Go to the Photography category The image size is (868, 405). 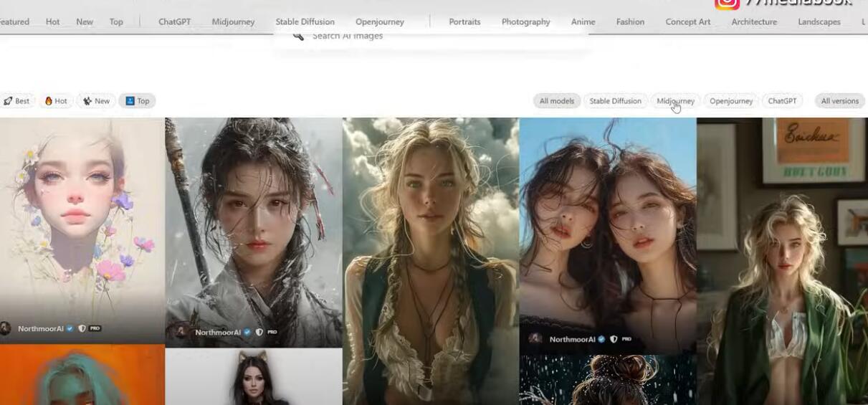(x=526, y=22)
